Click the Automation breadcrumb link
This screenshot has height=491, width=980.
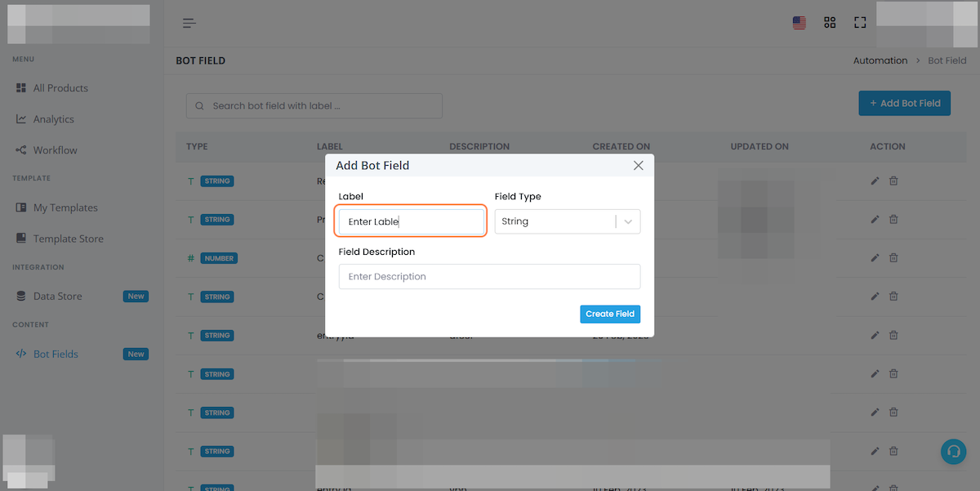(880, 60)
